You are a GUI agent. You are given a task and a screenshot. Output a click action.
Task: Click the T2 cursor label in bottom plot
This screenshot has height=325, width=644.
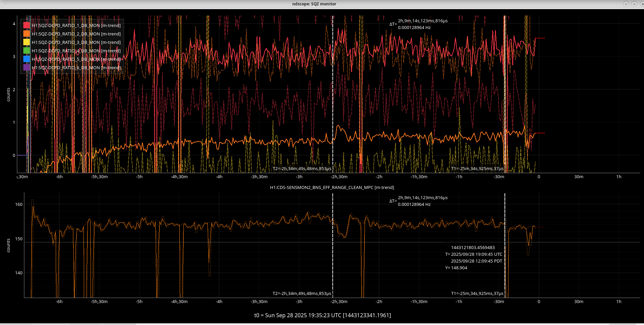pos(302,293)
